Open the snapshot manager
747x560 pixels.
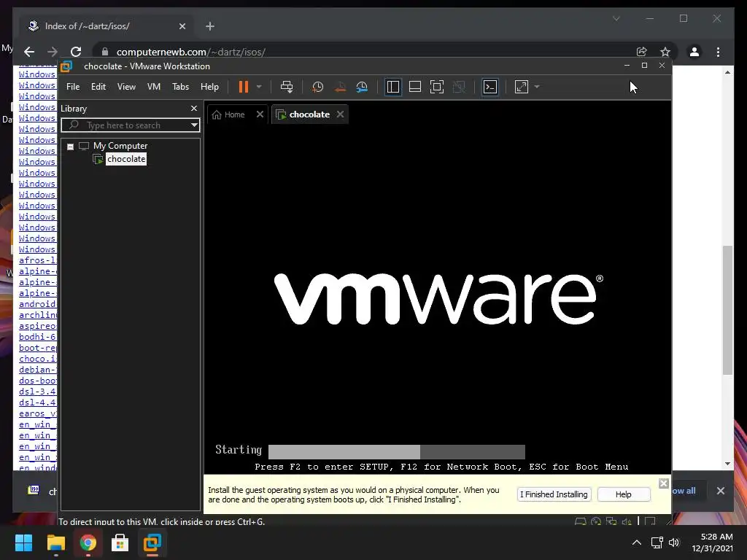point(362,87)
